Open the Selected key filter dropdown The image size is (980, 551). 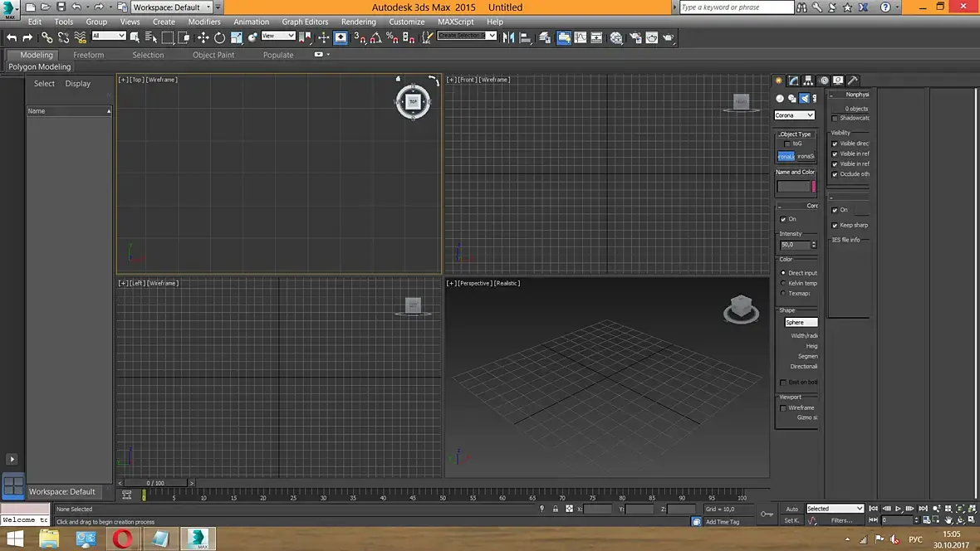(835, 509)
